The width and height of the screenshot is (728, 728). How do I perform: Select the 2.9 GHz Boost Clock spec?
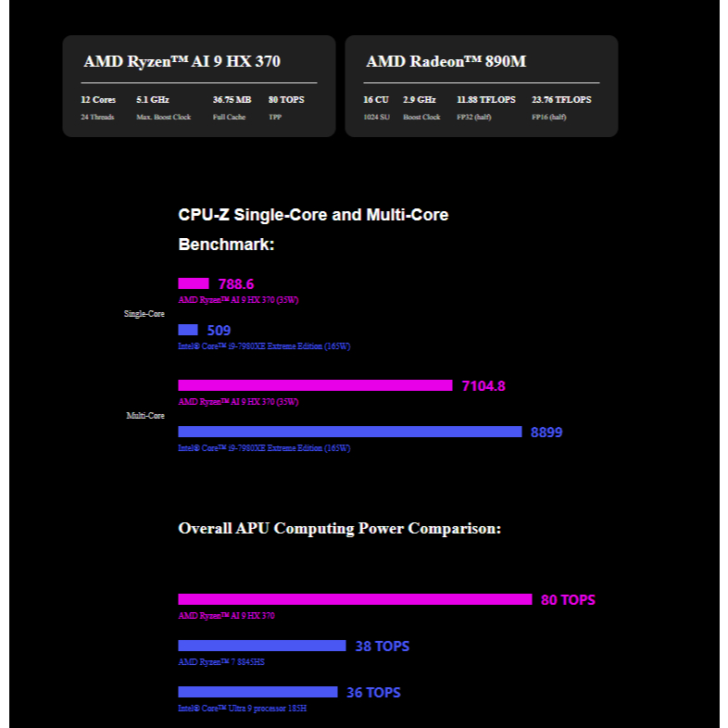click(x=420, y=99)
